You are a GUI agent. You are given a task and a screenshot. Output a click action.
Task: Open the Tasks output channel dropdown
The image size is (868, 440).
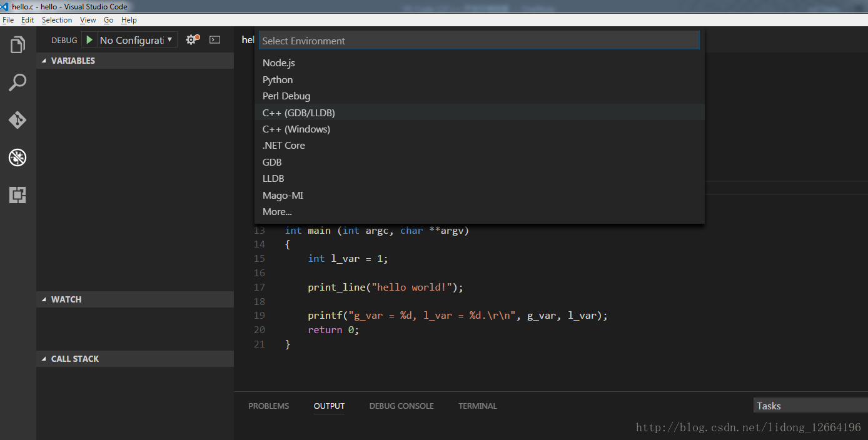[810, 406]
